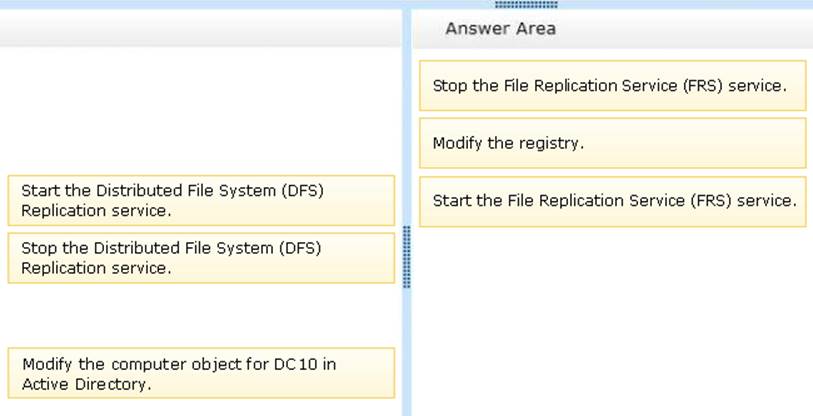The height and width of the screenshot is (416, 813).
Task: Pick the Start DFS Replication service option
Action: click(x=201, y=200)
